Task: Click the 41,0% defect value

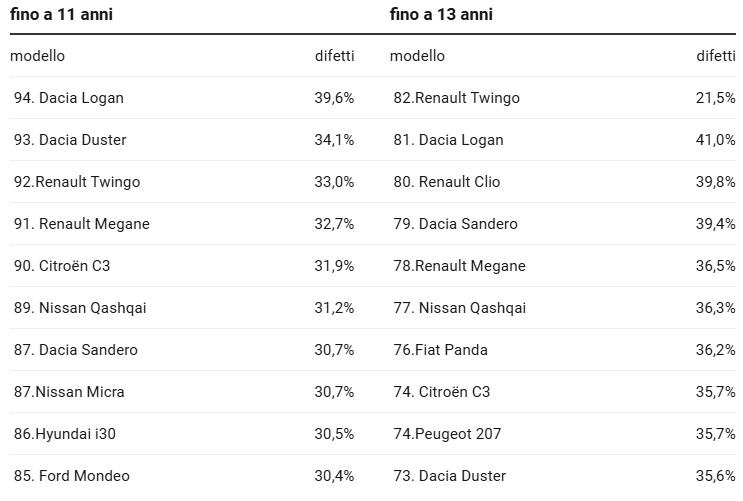Action: [716, 140]
